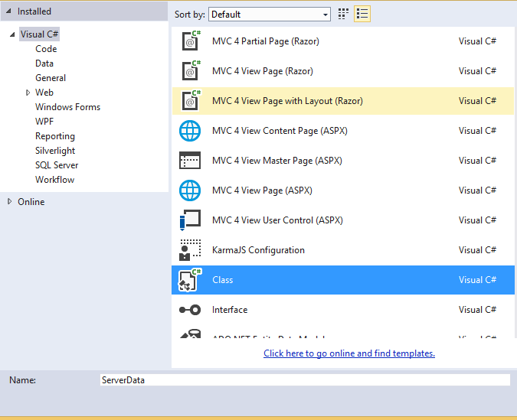Click the Interface template icon
This screenshot has height=420, width=517.
pos(189,310)
